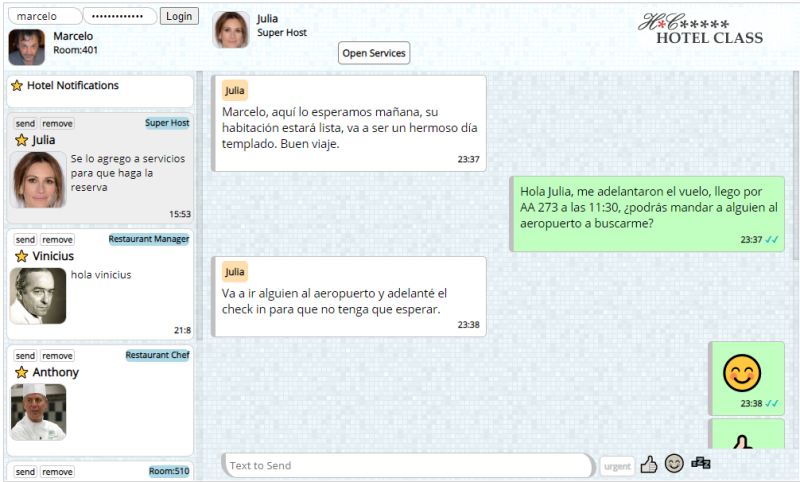Open the smiley emoji picker icon
The image size is (800, 482).
pos(674,464)
